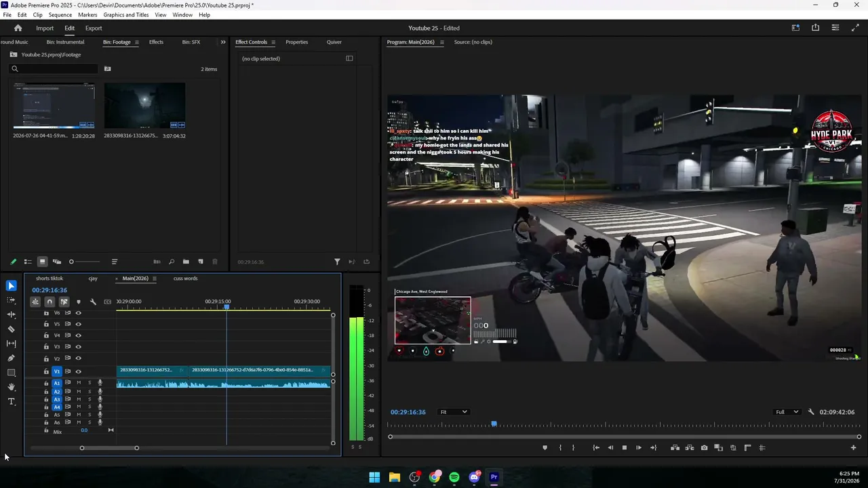
Task: Go to the Home screen icon
Action: pyautogui.click(x=18, y=28)
